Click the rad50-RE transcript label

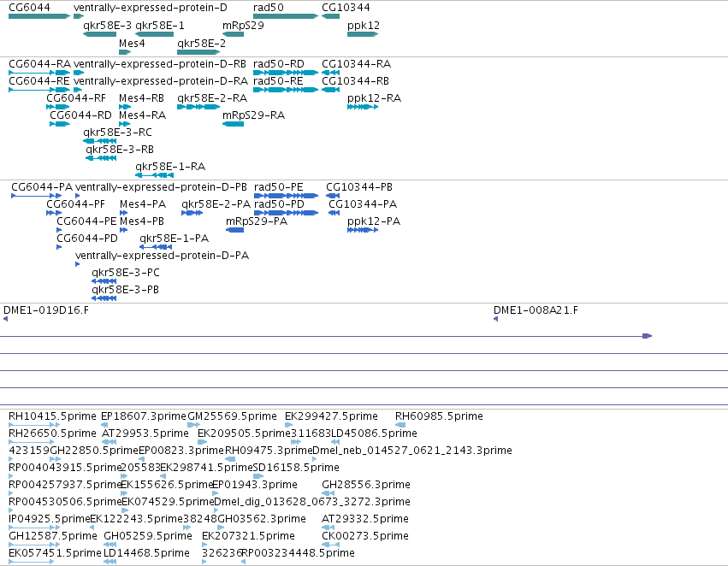pyautogui.click(x=278, y=80)
